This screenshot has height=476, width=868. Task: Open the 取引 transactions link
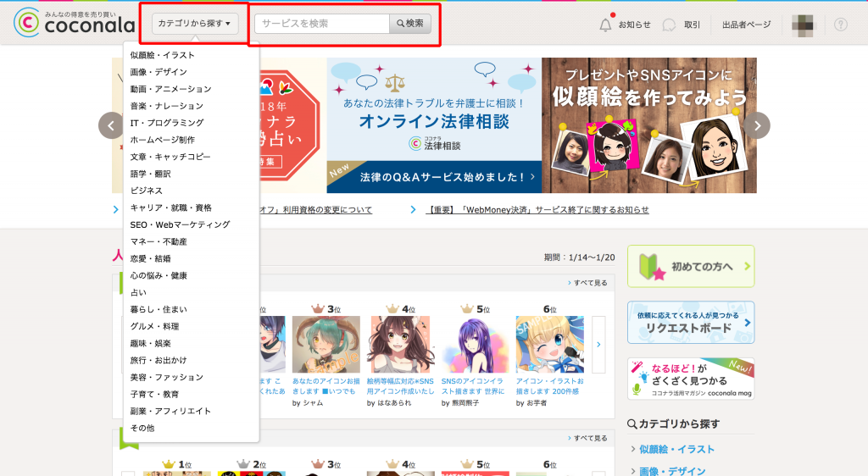coord(692,25)
